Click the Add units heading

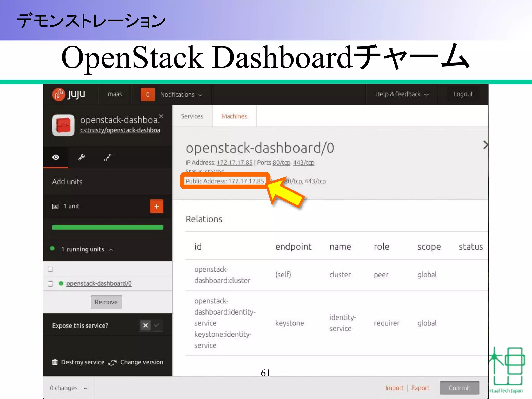tap(67, 181)
